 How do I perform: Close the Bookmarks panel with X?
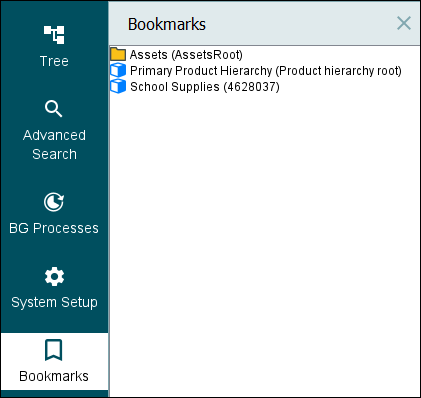coord(404,23)
